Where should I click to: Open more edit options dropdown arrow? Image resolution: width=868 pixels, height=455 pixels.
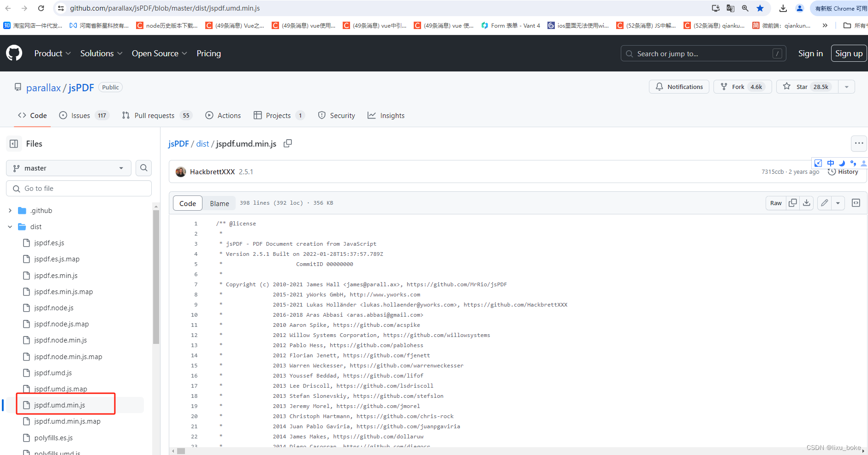click(838, 203)
